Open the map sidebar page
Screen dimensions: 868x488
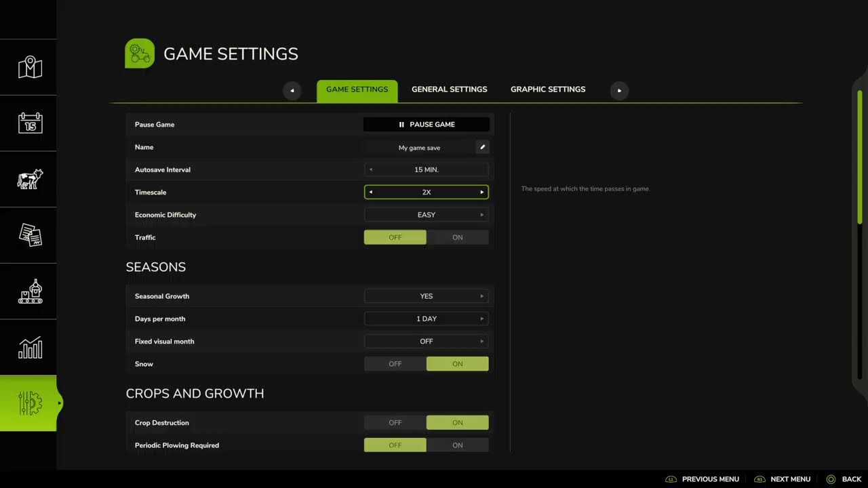(x=30, y=67)
